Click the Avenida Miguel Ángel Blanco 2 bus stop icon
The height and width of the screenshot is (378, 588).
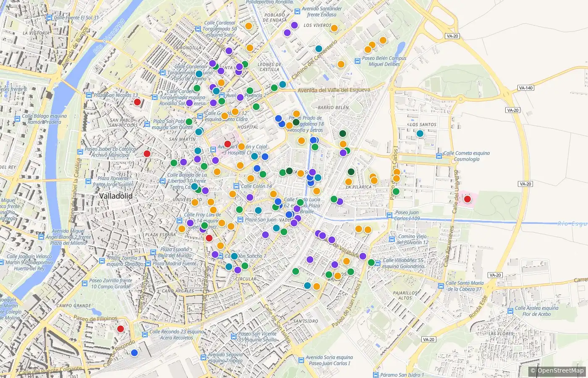pos(41,237)
